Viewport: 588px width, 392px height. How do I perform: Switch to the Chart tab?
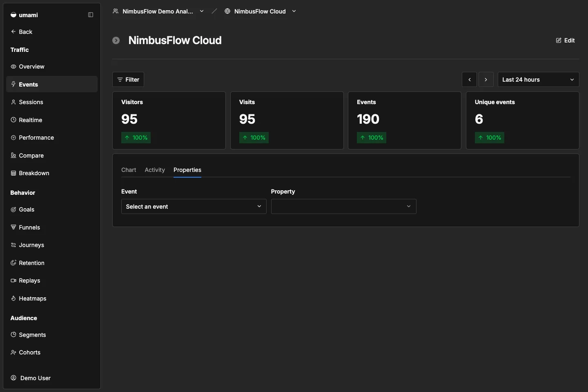[x=129, y=170]
